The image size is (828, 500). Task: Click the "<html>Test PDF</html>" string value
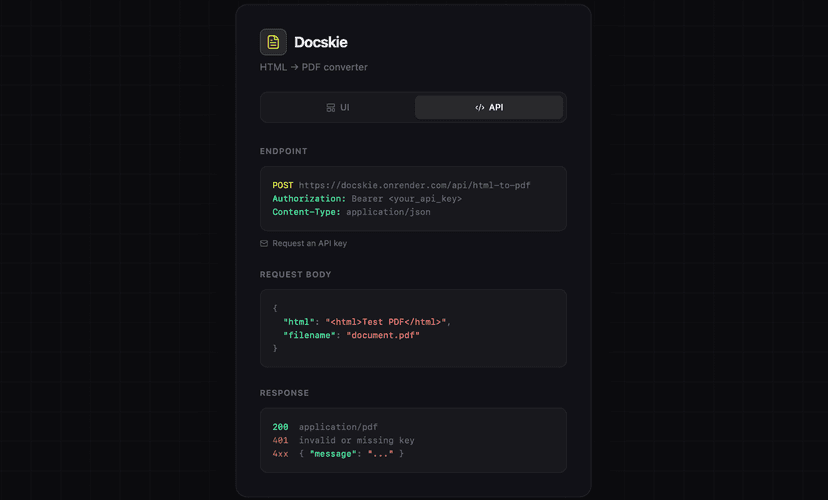385,322
